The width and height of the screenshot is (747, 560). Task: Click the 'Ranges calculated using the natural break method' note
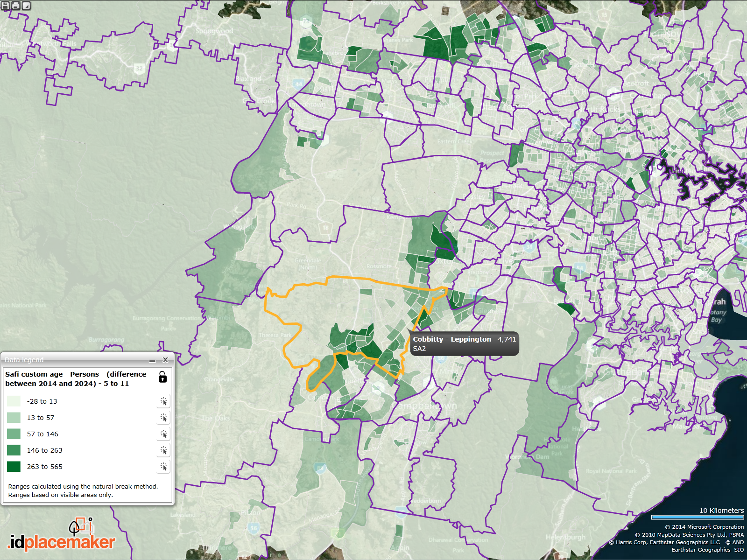pyautogui.click(x=83, y=486)
